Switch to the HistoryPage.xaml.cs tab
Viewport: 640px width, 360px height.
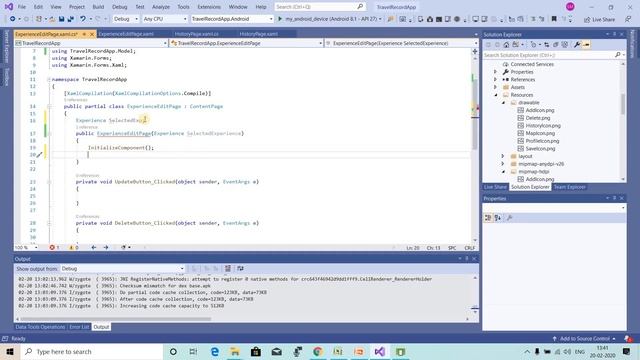click(x=197, y=34)
